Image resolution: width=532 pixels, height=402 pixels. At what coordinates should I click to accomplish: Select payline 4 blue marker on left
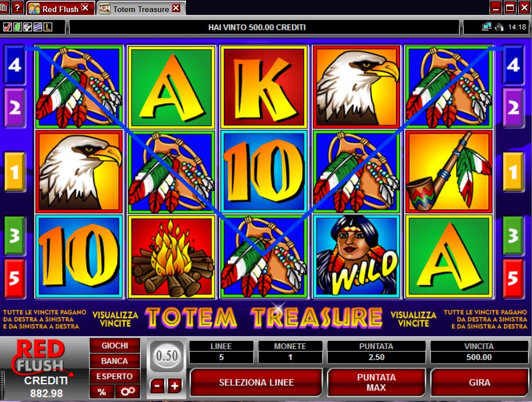[x=14, y=65]
